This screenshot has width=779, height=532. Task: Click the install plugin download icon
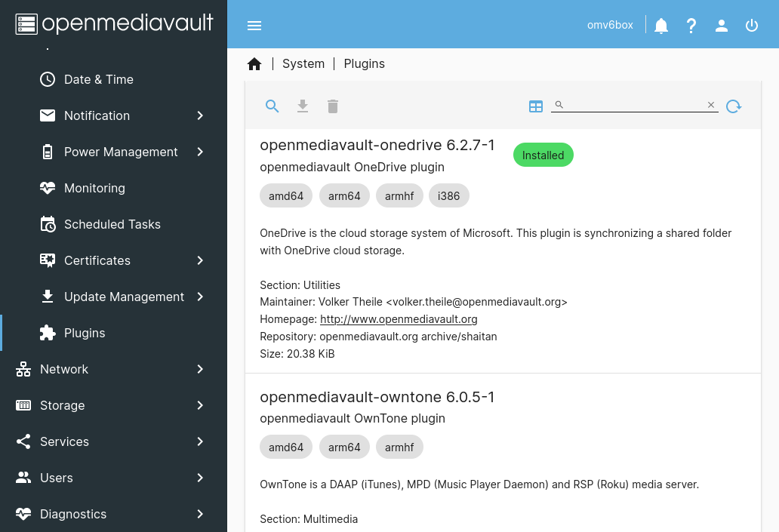(303, 106)
